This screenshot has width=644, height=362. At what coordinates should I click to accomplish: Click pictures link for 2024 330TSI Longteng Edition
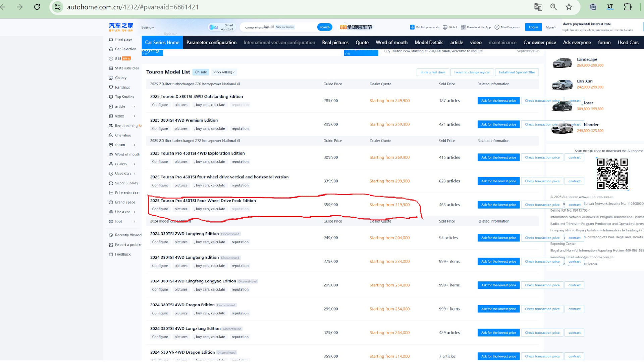181,242
